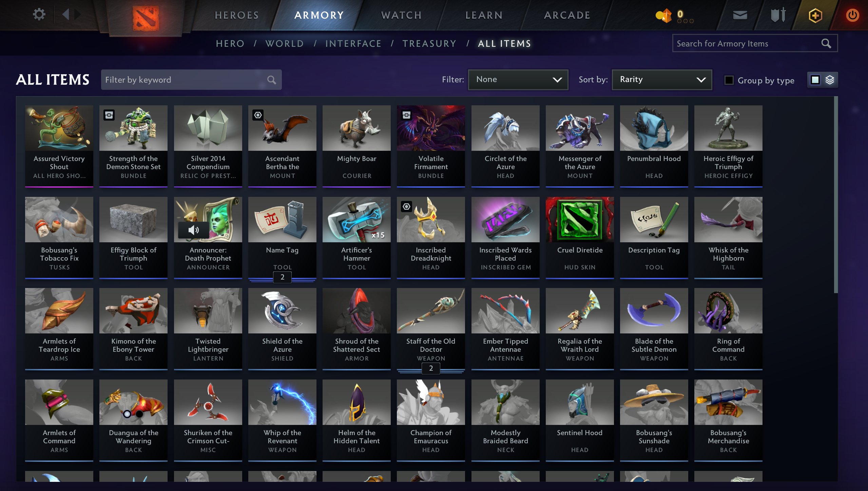The width and height of the screenshot is (868, 491).
Task: Open the settings gear icon
Action: pyautogui.click(x=39, y=15)
